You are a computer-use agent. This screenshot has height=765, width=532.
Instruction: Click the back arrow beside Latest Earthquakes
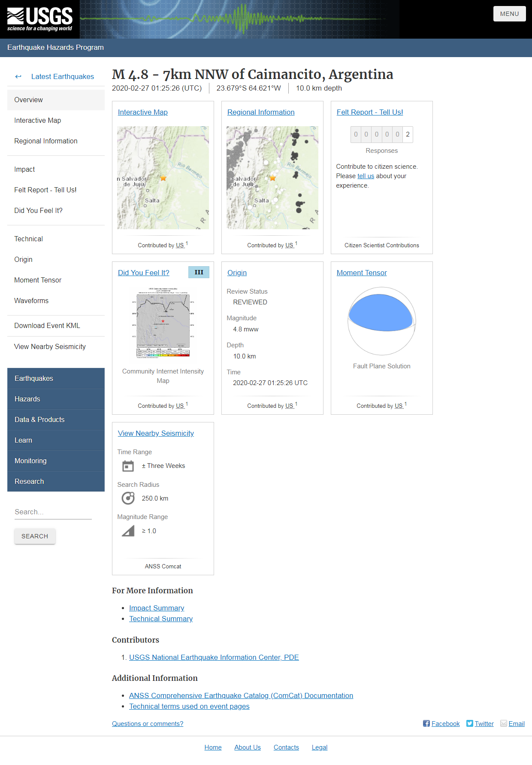(18, 76)
